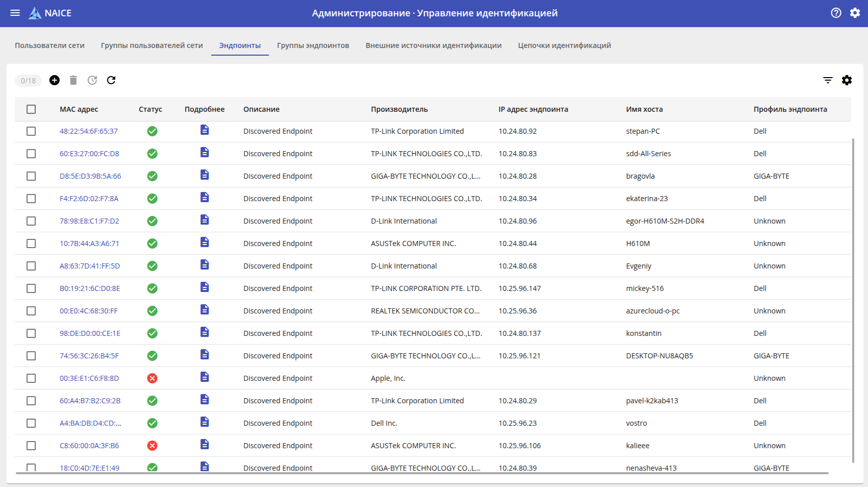Toggle the select-all header checkbox

coord(31,109)
